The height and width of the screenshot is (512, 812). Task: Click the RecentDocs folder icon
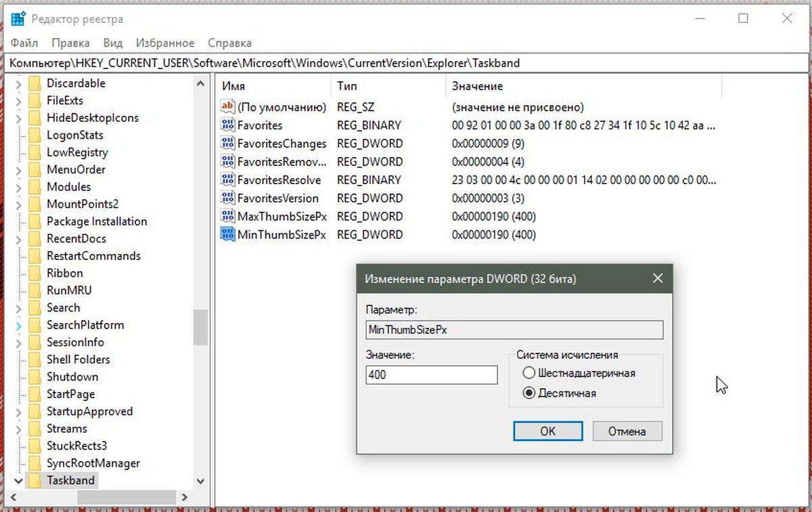pyautogui.click(x=35, y=238)
